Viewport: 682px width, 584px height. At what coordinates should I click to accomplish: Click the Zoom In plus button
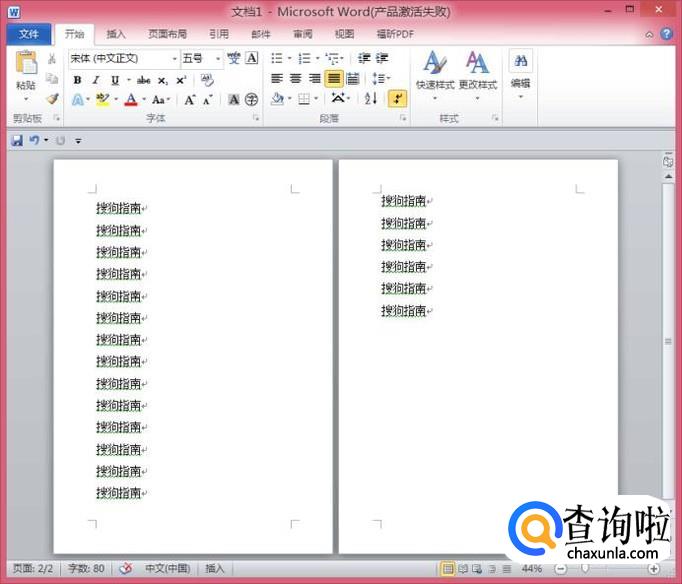[x=654, y=568]
